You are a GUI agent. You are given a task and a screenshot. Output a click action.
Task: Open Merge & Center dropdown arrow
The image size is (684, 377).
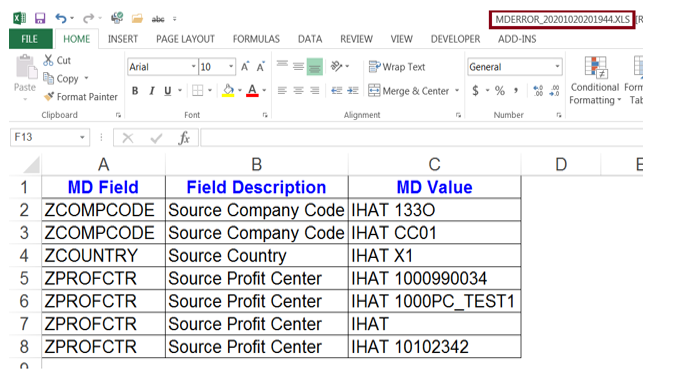click(x=457, y=91)
